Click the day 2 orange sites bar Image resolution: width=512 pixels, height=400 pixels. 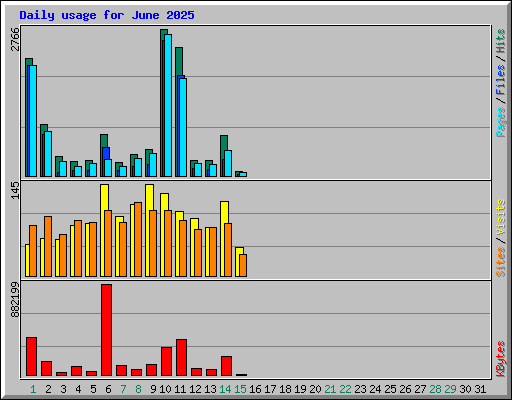coord(48,246)
